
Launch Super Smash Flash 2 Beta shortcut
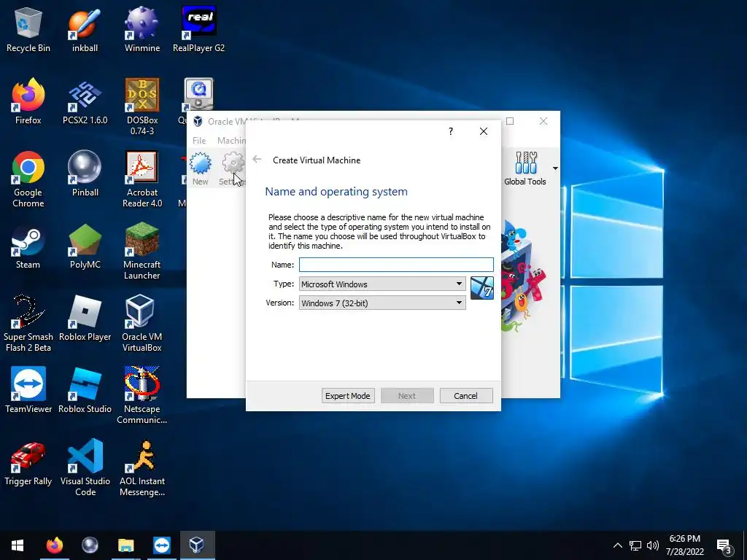coord(28,324)
